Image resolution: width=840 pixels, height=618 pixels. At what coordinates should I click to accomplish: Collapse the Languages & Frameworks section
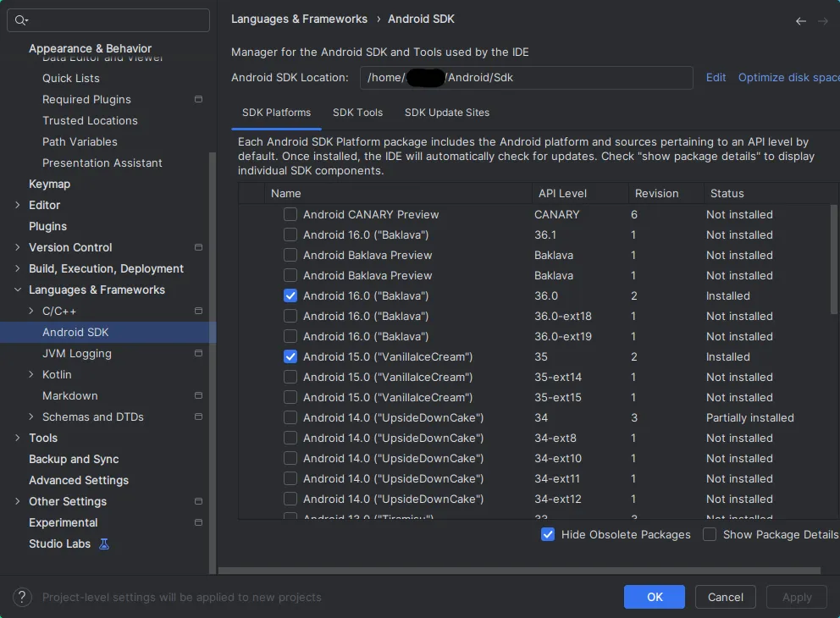[x=17, y=290]
